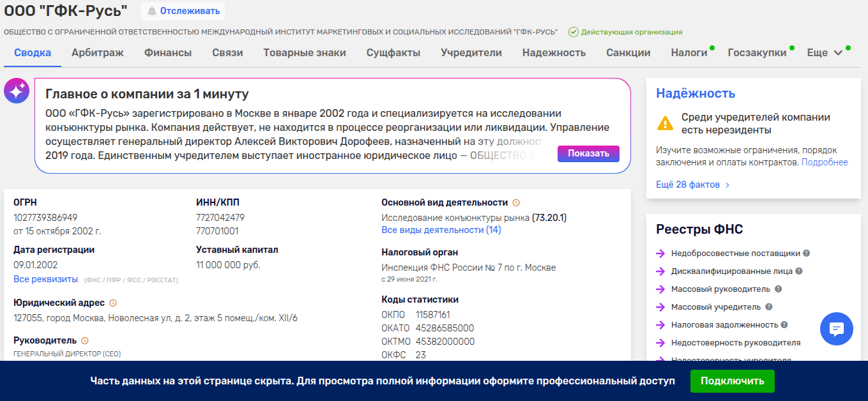The image size is (868, 401).
Task: Open Дисквалифицированные лица registry entry
Action: (732, 271)
